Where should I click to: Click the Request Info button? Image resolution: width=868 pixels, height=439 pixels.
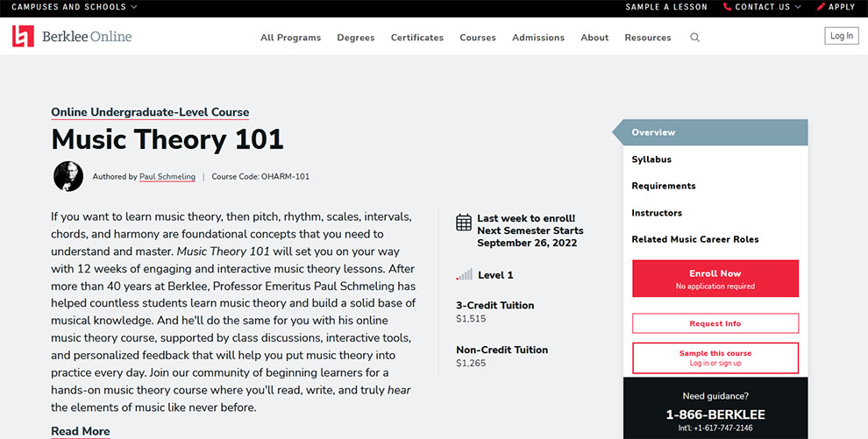pyautogui.click(x=715, y=323)
